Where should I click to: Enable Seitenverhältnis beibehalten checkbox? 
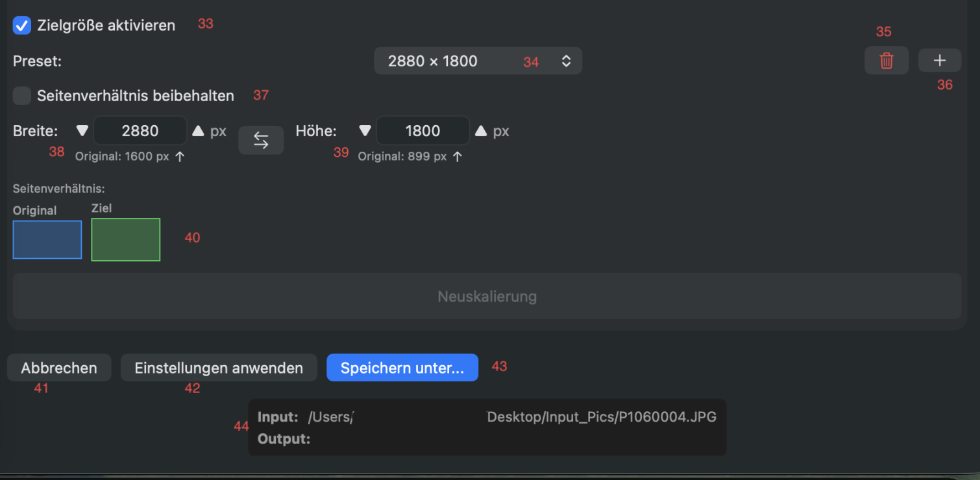tap(22, 96)
